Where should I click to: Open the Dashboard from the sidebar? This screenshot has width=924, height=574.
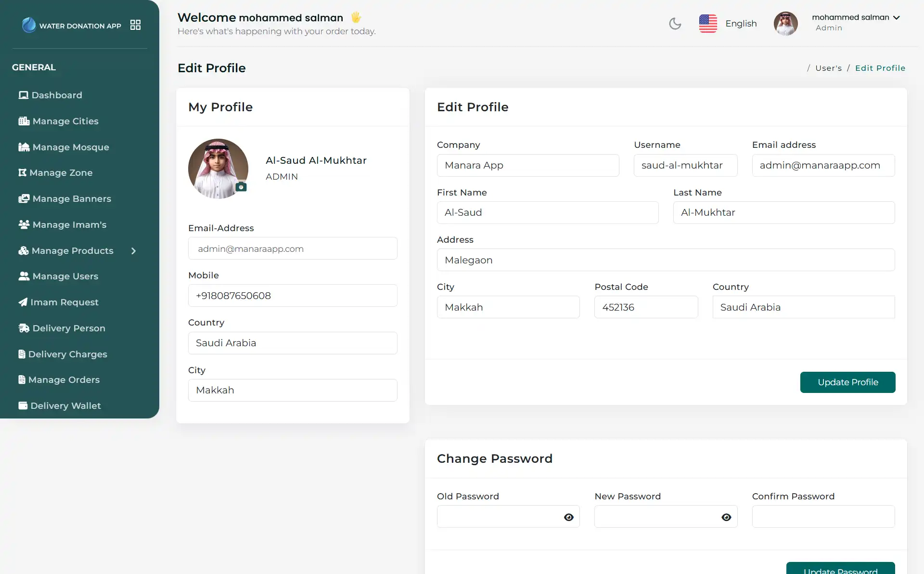coord(56,95)
